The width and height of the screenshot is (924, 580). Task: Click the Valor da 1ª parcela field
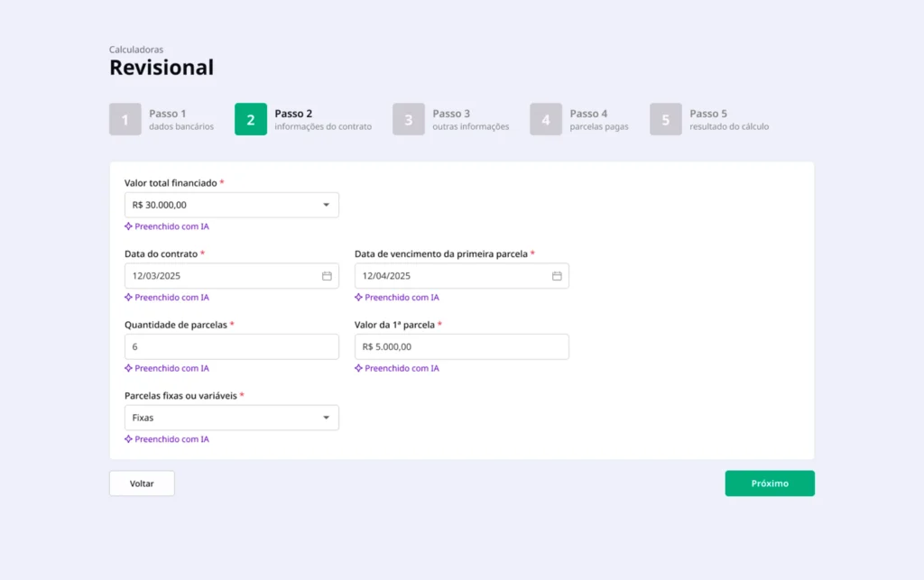click(x=461, y=346)
